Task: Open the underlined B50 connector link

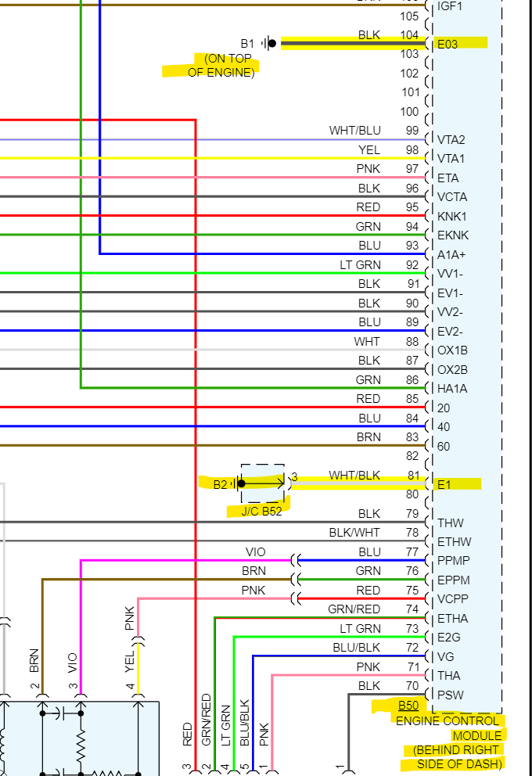Action: tap(408, 706)
